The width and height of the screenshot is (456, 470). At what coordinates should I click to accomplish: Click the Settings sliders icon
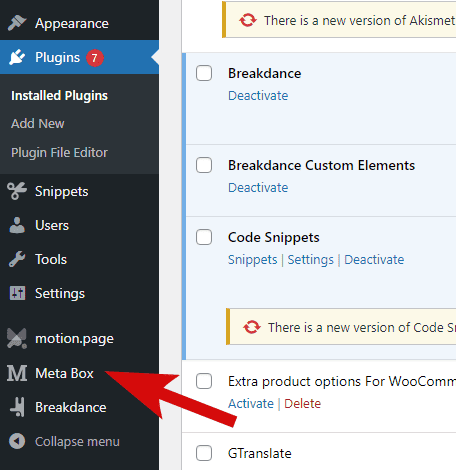[17, 293]
